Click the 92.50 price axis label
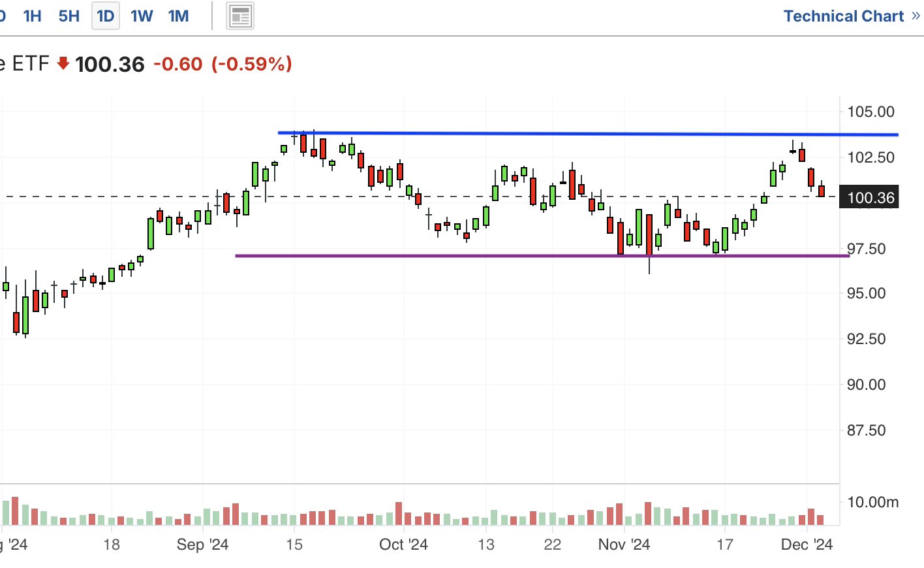The width and height of the screenshot is (924, 568). pyautogui.click(x=866, y=339)
